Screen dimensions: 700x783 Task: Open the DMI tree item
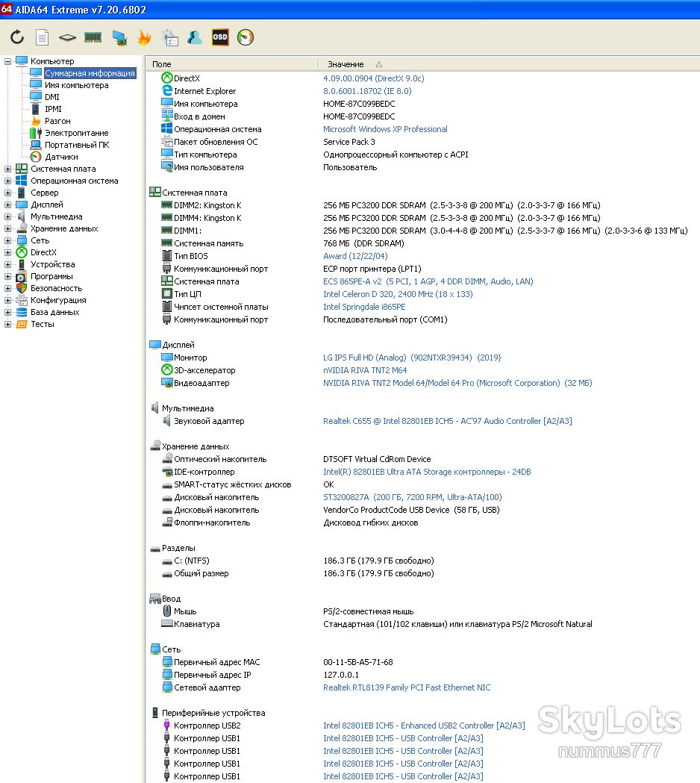point(52,97)
